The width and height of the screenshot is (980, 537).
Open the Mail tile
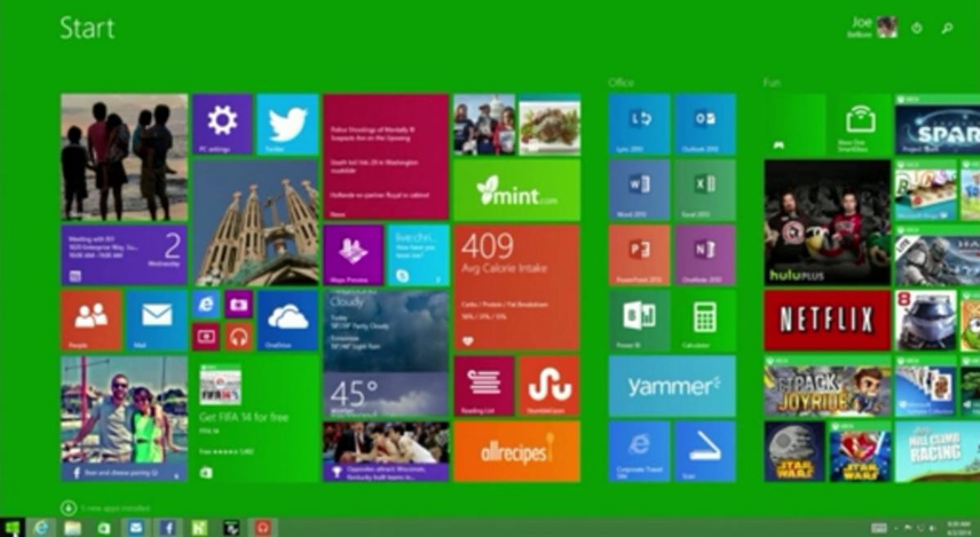click(x=157, y=320)
